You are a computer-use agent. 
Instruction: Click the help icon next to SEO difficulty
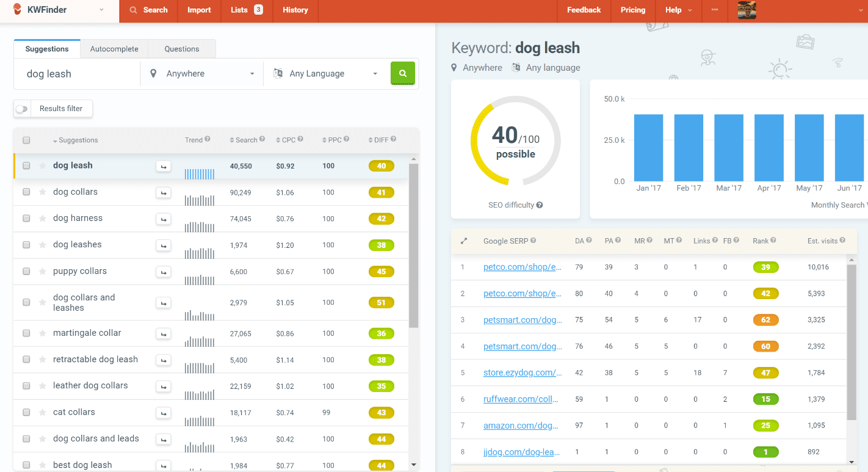(539, 205)
